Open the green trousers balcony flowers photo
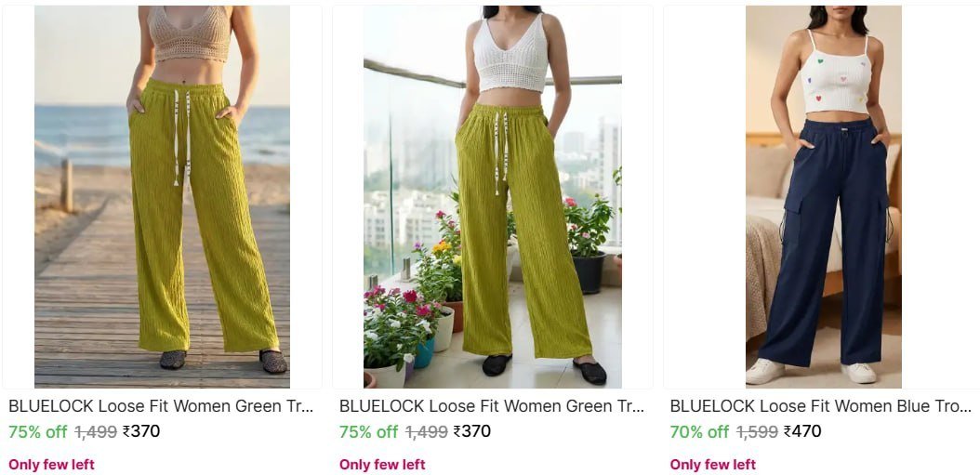 tap(493, 197)
